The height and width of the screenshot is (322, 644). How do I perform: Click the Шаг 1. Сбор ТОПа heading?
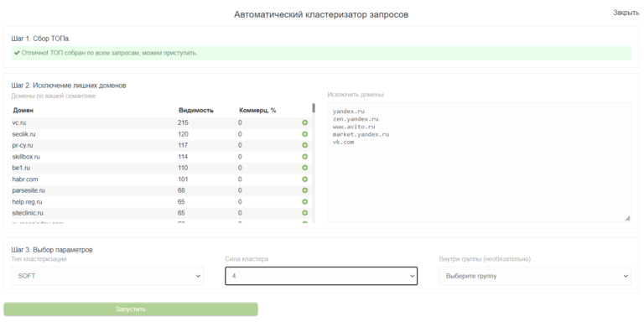[x=40, y=39]
